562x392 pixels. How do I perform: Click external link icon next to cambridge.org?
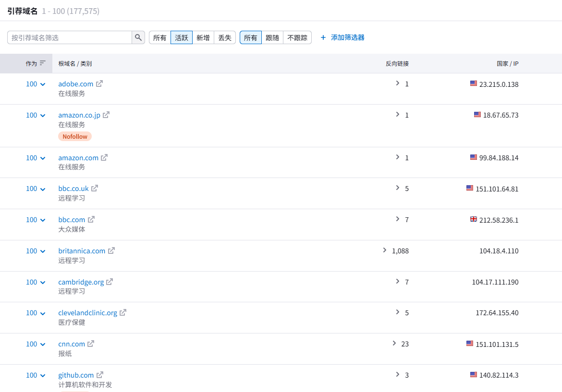click(110, 282)
